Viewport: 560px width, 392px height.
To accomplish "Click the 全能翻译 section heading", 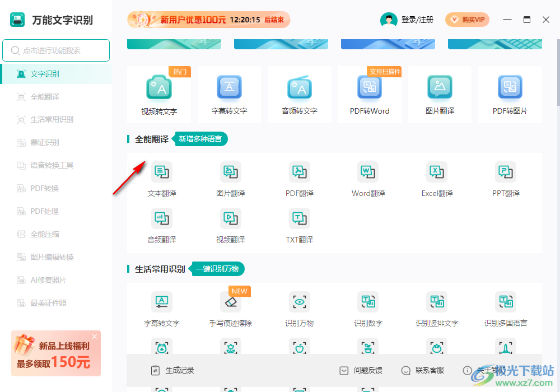I will (151, 139).
